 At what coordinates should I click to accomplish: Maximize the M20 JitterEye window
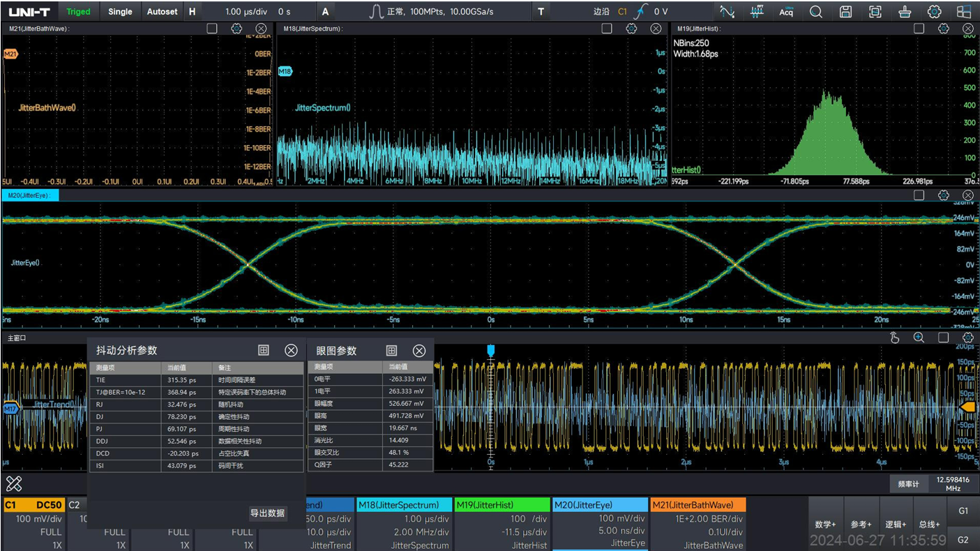pyautogui.click(x=919, y=195)
